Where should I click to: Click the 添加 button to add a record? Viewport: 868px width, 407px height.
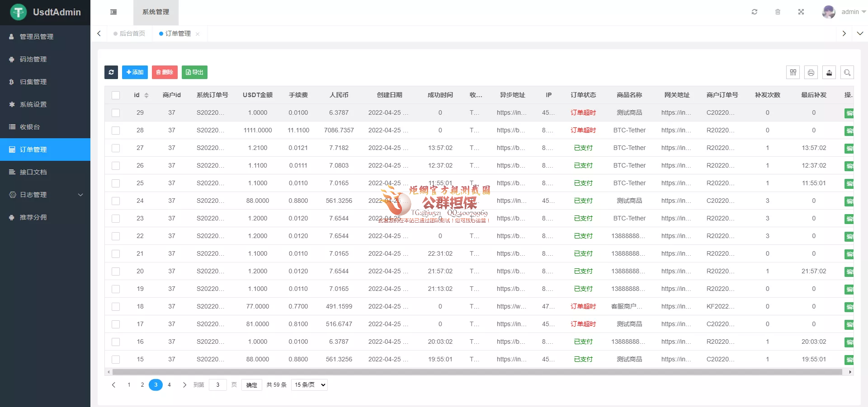pyautogui.click(x=135, y=72)
